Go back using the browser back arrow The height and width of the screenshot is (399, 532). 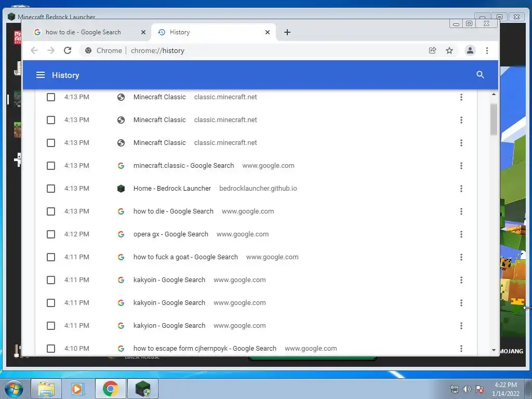point(34,50)
